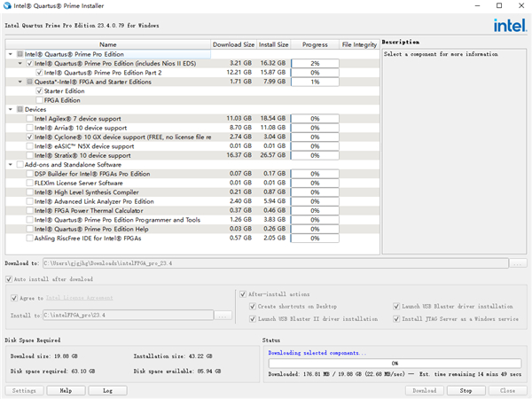Toggle Agree to Intel License Agreement checkbox
Screen dimensions: 532x399
click(14, 298)
